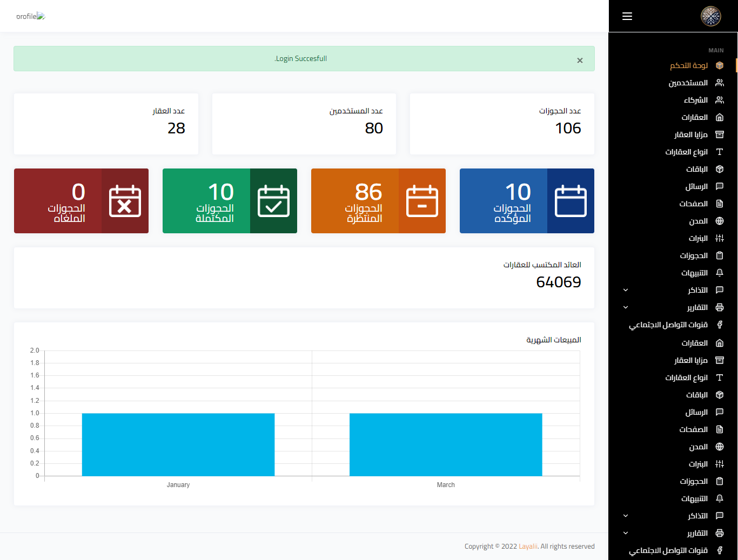Click the first البنرات sliders icon
The width and height of the screenshot is (738, 560).
click(x=720, y=238)
